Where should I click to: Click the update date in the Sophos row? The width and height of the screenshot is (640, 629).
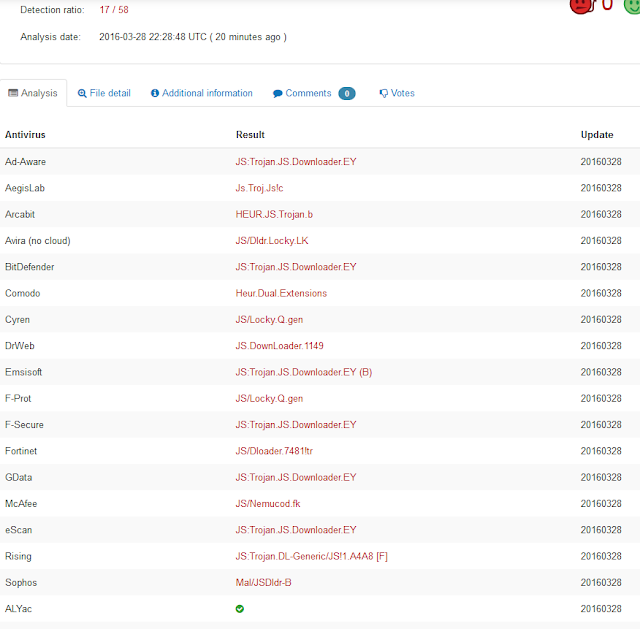tap(601, 582)
